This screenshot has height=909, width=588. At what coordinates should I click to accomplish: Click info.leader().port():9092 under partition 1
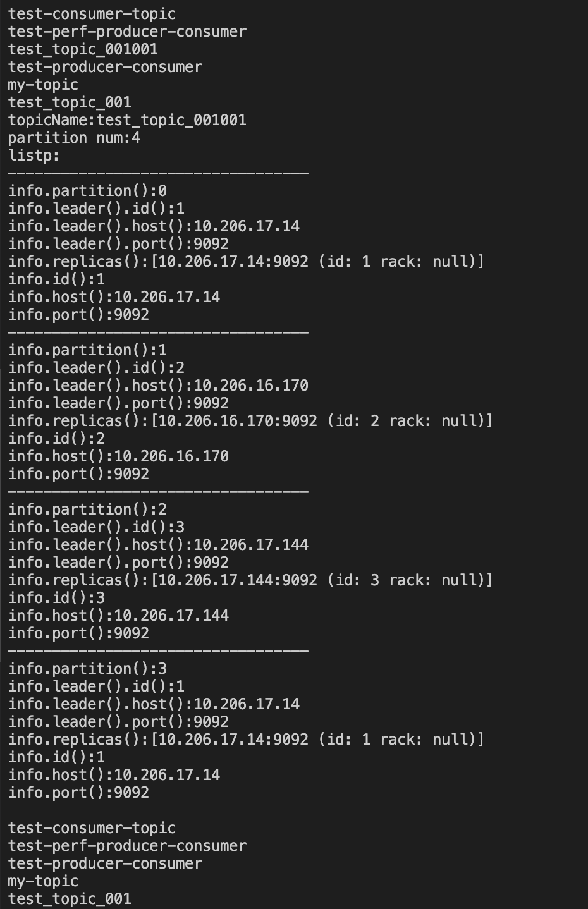(118, 403)
